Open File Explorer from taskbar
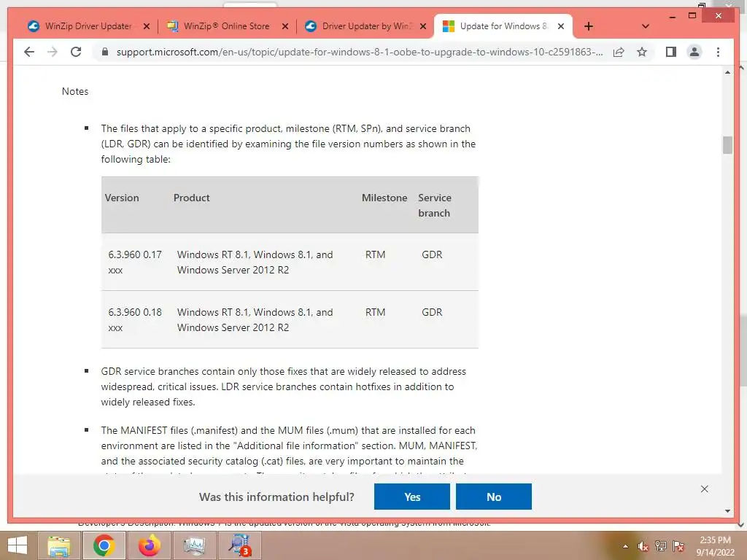747x560 pixels. pyautogui.click(x=58, y=545)
